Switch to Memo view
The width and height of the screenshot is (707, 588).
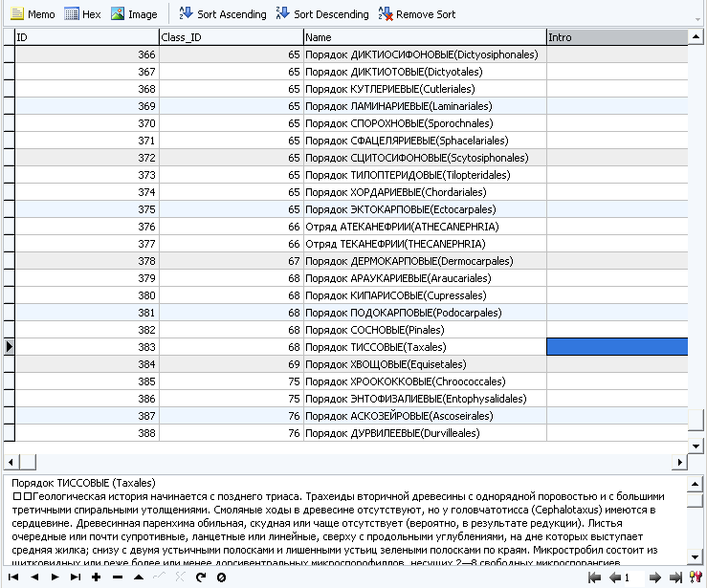pyautogui.click(x=33, y=14)
